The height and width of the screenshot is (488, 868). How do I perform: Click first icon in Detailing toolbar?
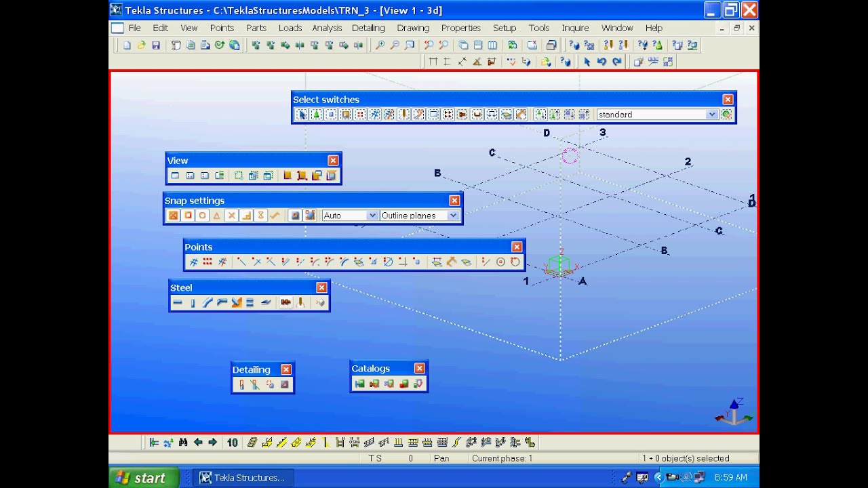[x=241, y=385]
